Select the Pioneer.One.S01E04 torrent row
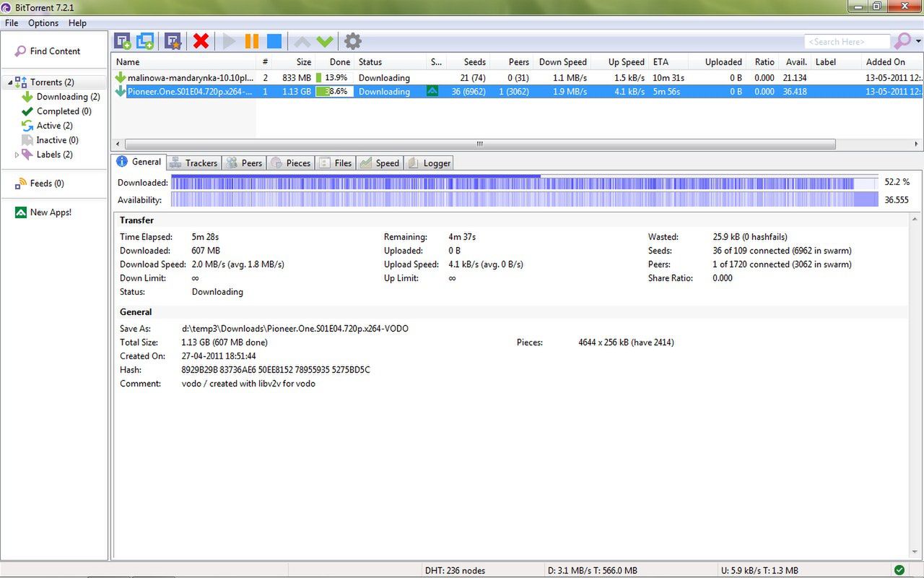 [518, 92]
